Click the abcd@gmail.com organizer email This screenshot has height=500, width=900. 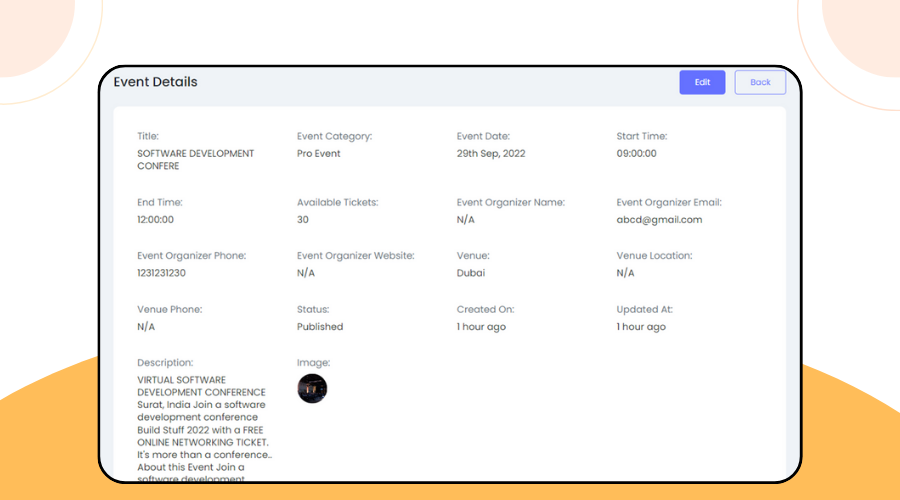point(659,220)
